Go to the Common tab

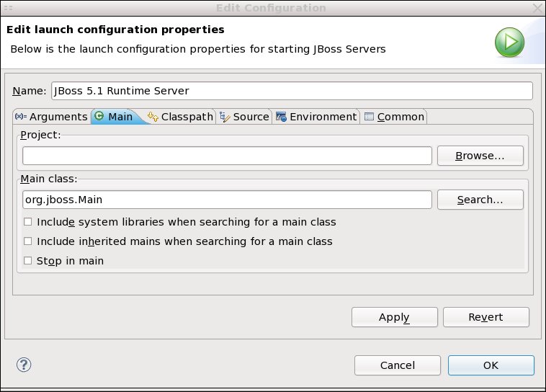(x=394, y=117)
